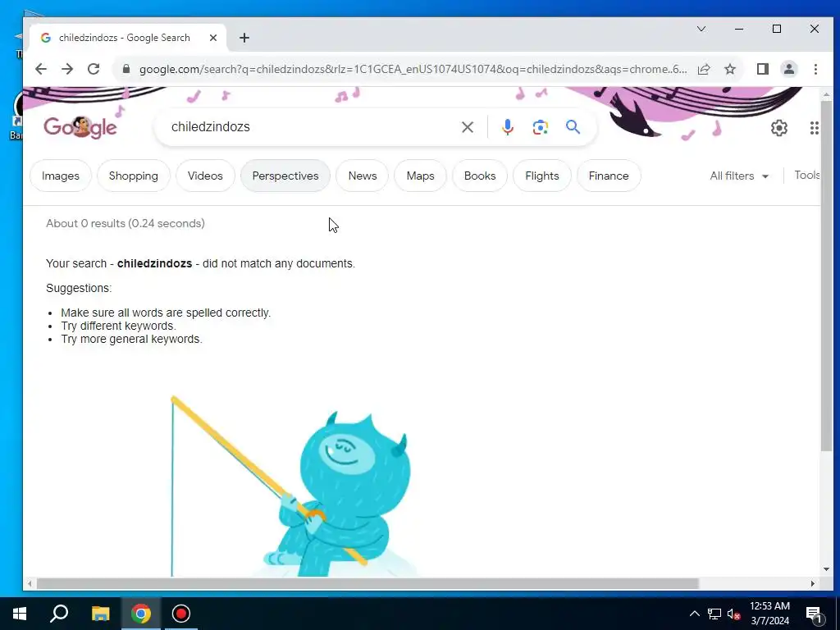Open notification center icon

(x=815, y=614)
